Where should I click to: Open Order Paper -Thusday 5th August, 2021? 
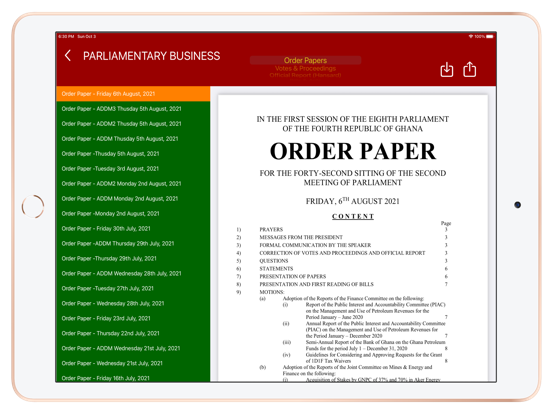point(133,154)
